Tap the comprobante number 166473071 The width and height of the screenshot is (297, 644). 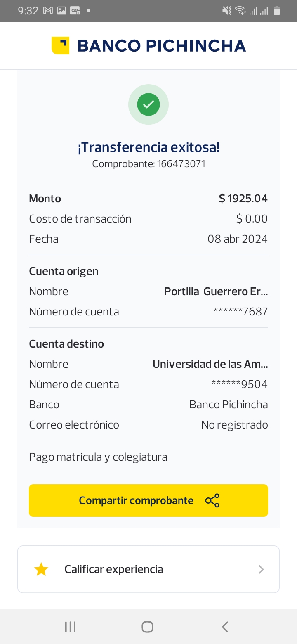click(x=181, y=164)
